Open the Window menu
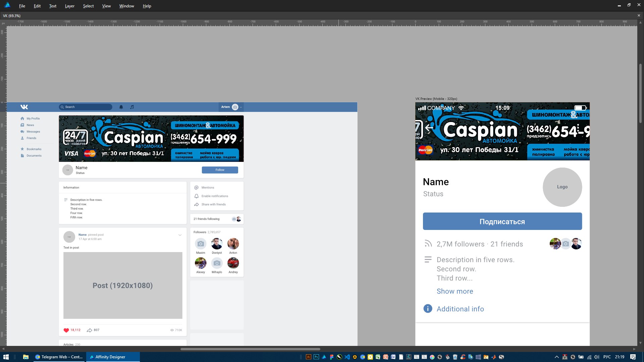644x362 pixels. [126, 6]
